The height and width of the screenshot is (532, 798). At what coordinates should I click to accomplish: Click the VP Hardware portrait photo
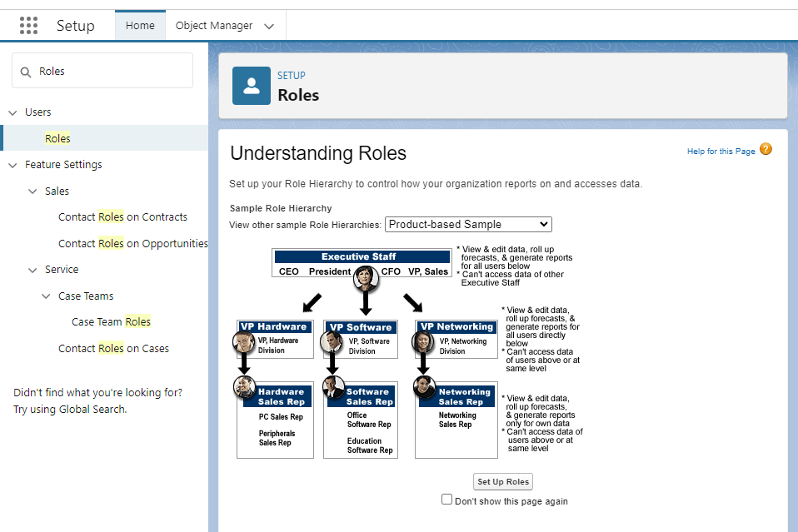tap(244, 342)
